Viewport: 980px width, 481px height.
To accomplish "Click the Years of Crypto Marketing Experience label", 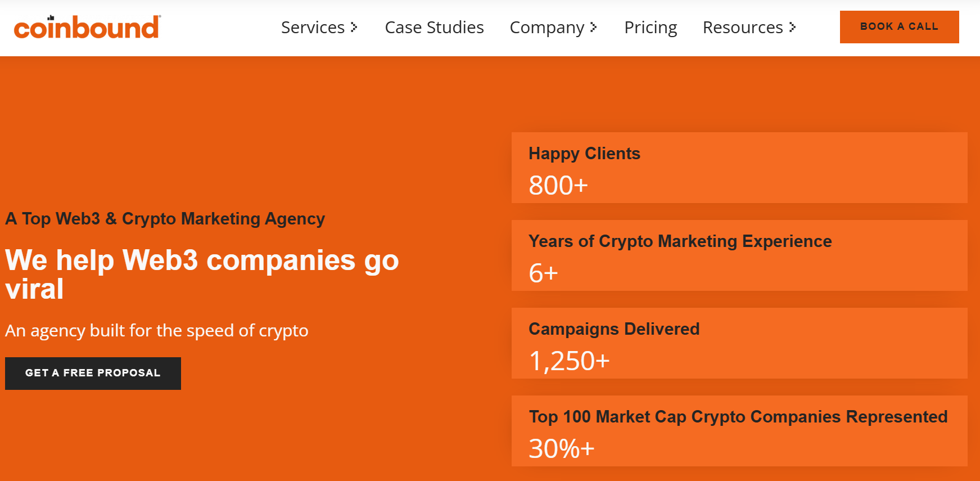I will (x=680, y=241).
